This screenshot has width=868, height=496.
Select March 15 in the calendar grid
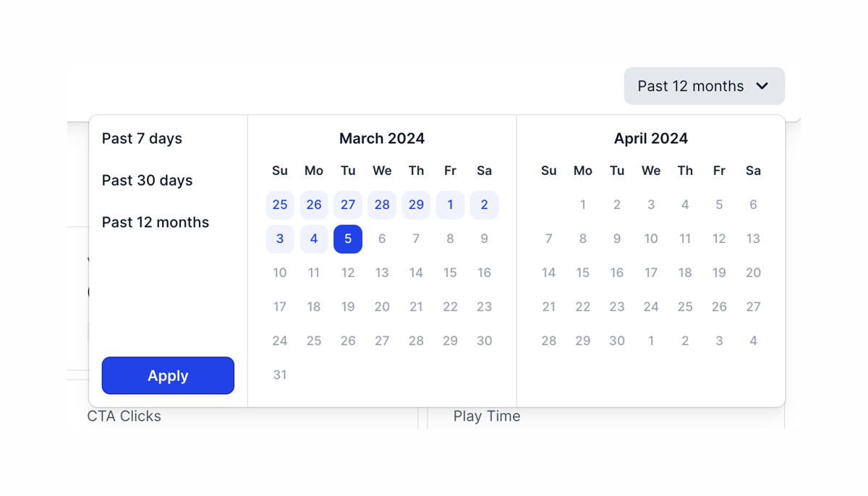click(x=450, y=273)
